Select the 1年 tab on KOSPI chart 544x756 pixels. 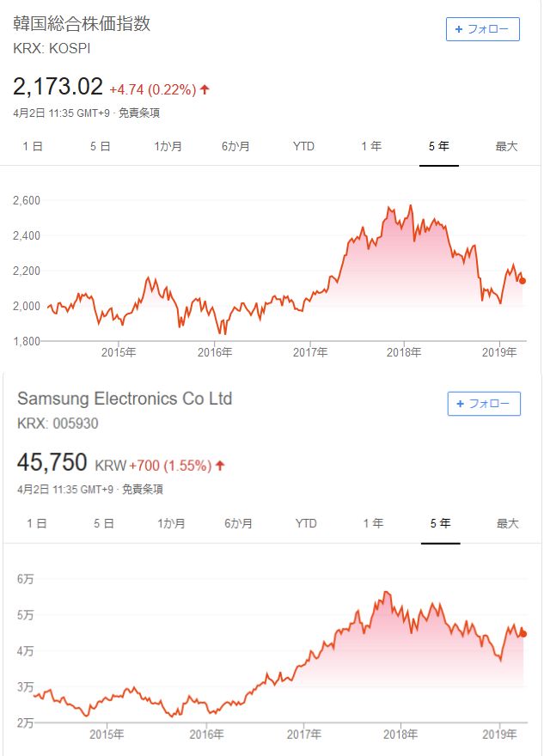tap(371, 146)
